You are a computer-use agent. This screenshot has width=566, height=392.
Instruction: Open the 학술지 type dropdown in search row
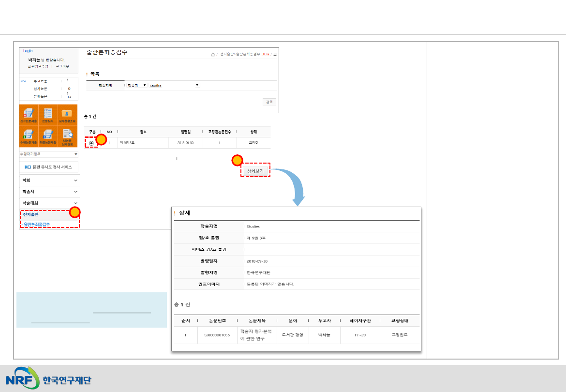[x=136, y=85]
